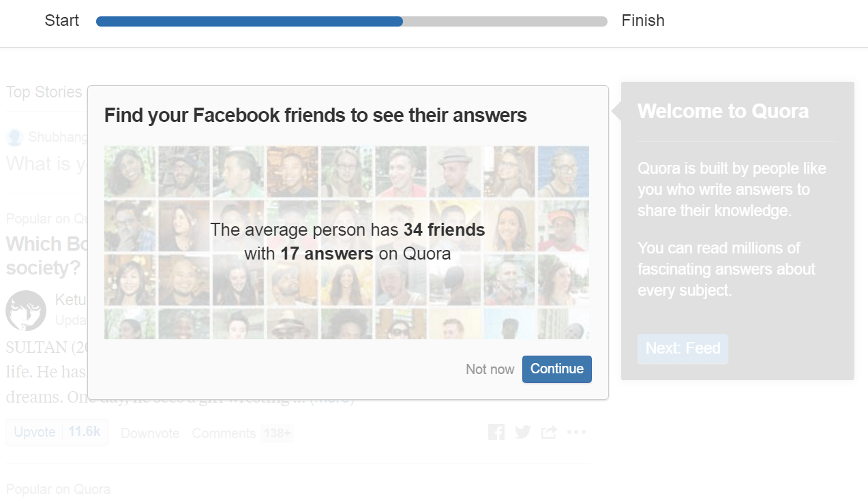868x498 pixels.
Task: Click the share arrow icon
Action: pos(549,432)
